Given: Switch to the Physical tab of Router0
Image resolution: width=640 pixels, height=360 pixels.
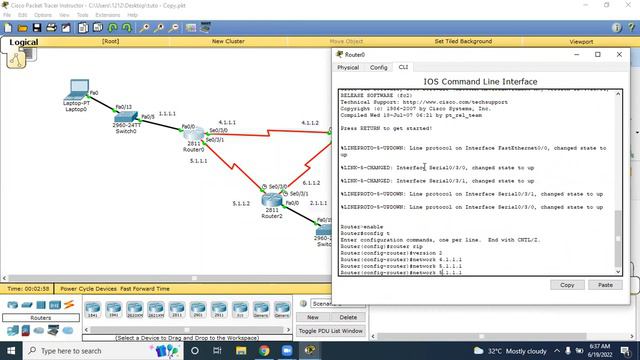Looking at the screenshot, I should [x=348, y=67].
